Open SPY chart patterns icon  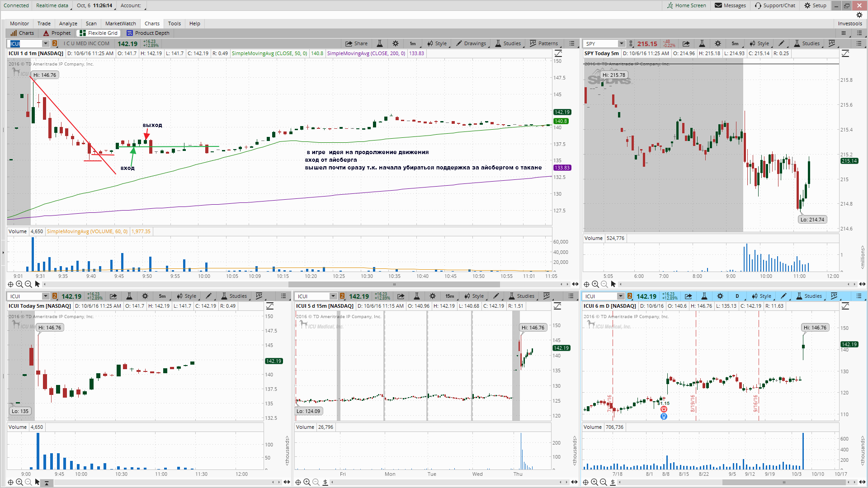pos(832,43)
